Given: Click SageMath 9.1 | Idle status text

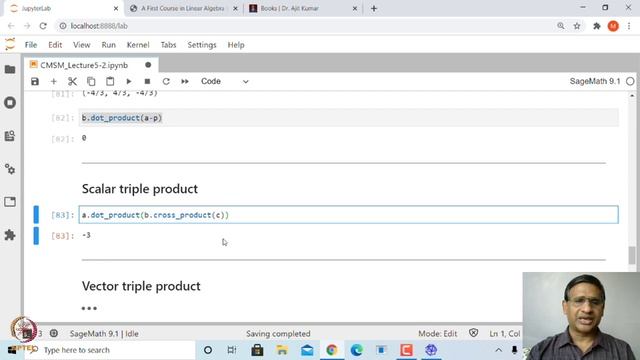Looking at the screenshot, I should tap(104, 334).
